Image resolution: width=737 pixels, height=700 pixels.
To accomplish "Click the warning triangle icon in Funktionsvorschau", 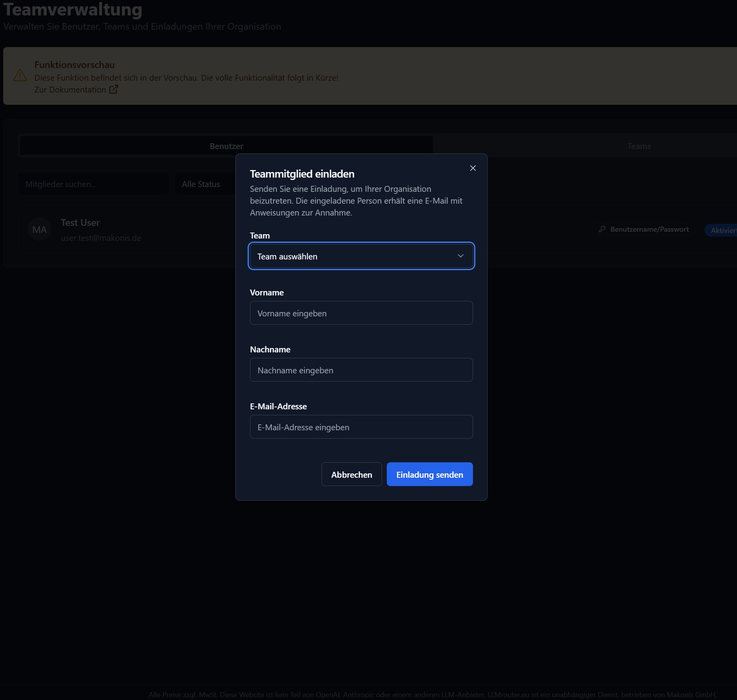I will [20, 76].
